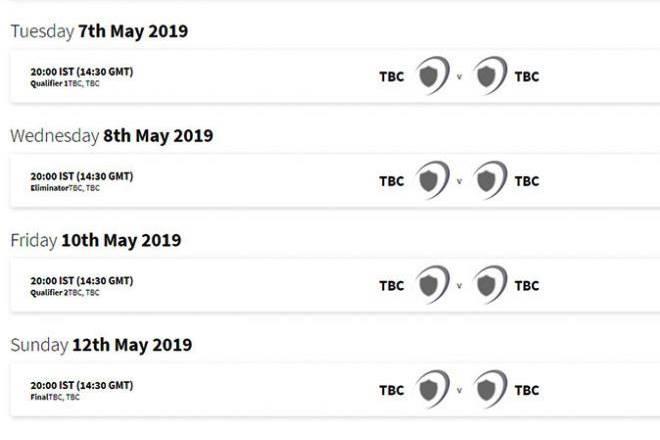
Task: Open the Qualifier 2 match time on 10th May
Action: coord(82,281)
